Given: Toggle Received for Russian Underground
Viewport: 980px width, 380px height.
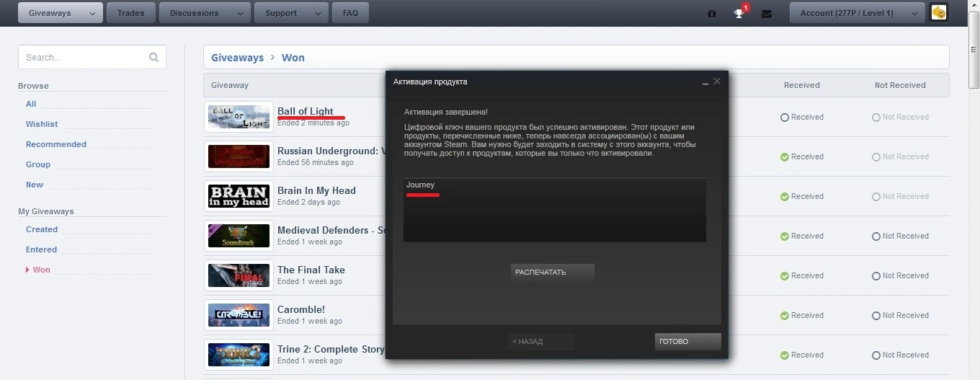Looking at the screenshot, I should coord(801,156).
